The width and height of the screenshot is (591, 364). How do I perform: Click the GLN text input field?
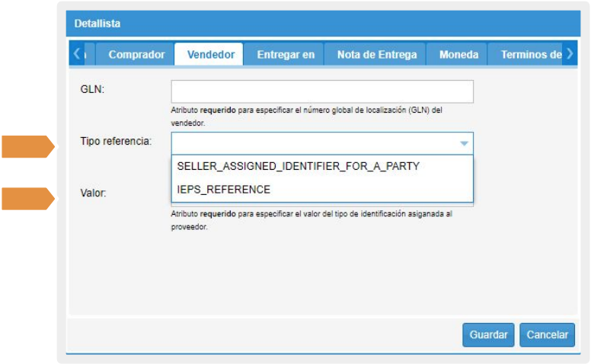click(322, 91)
